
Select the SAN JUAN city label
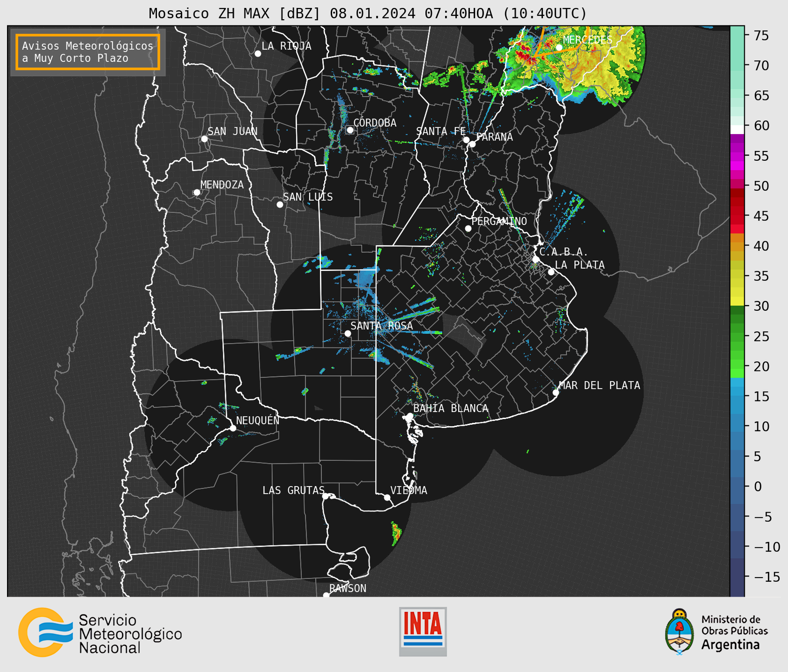pos(232,131)
